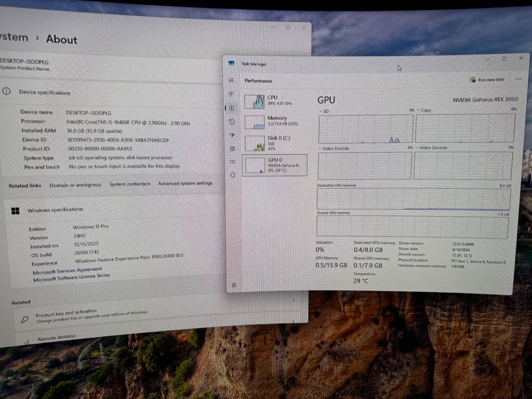Click the 3D utilization graph
The height and width of the screenshot is (399, 532).
[x=366, y=129]
